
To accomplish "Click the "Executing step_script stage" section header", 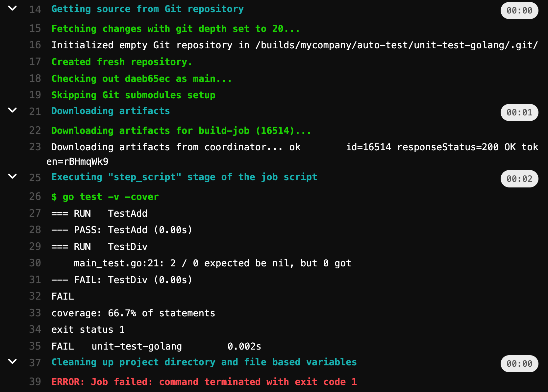I will [x=184, y=177].
